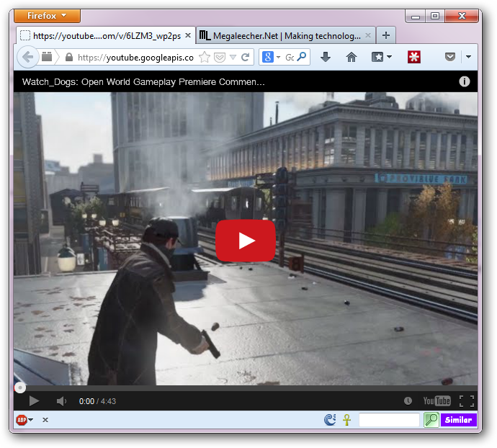Open the bookmarks menu star button

click(x=381, y=57)
